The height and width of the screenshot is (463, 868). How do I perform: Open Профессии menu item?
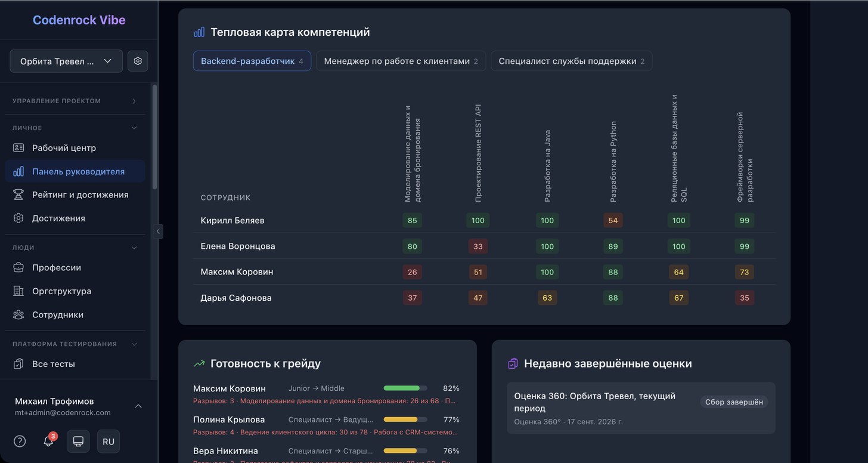[75, 268]
